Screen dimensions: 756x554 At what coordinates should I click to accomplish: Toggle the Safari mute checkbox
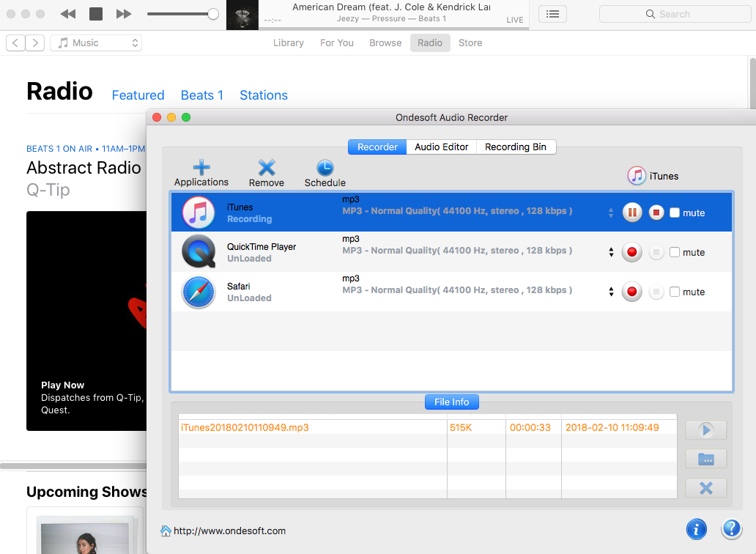pyautogui.click(x=675, y=292)
